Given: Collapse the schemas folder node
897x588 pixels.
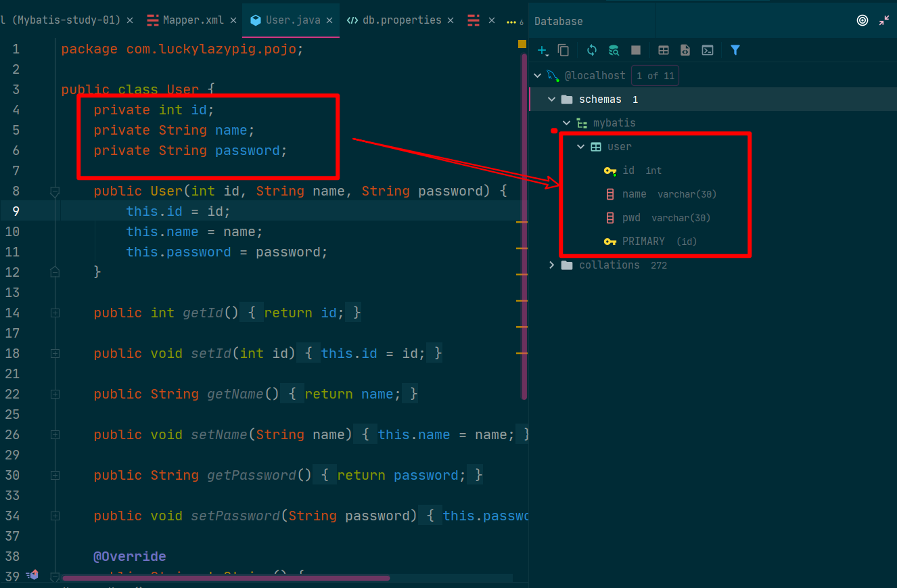Looking at the screenshot, I should (552, 99).
